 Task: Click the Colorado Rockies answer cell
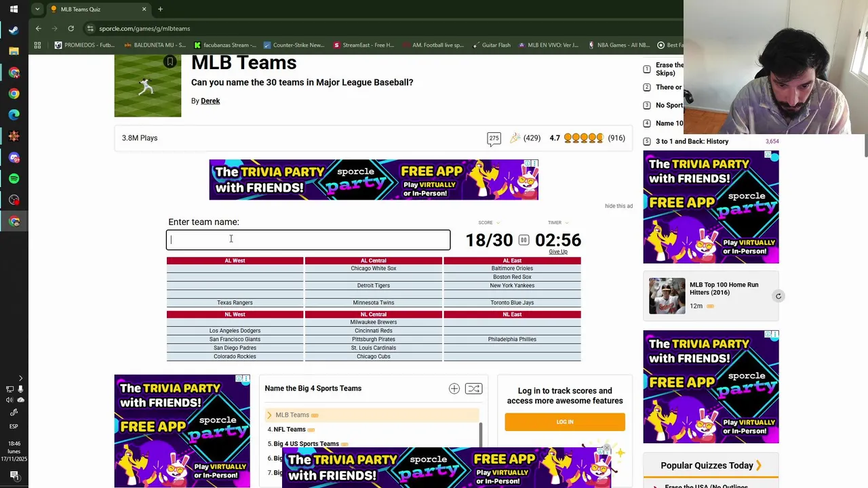[235, 357]
